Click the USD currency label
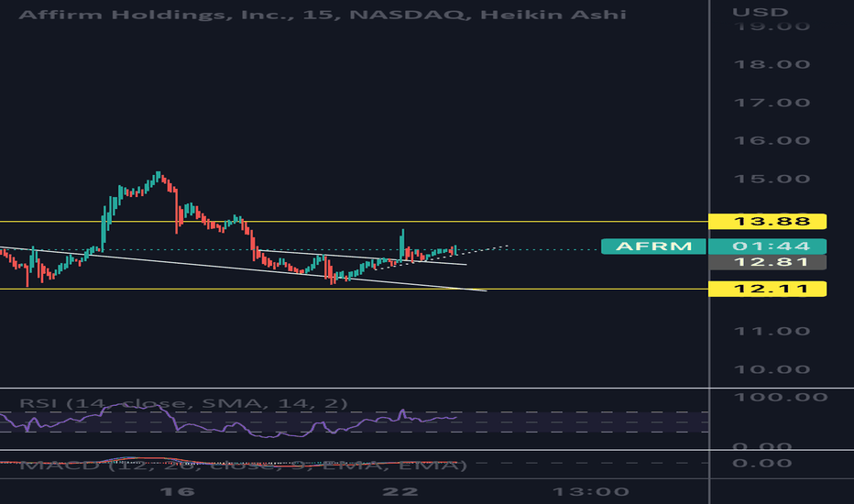 tap(760, 12)
